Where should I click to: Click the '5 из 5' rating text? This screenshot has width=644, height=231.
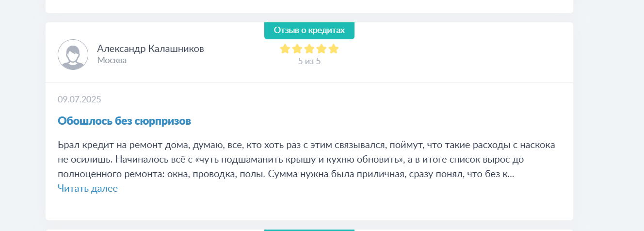[x=309, y=61]
